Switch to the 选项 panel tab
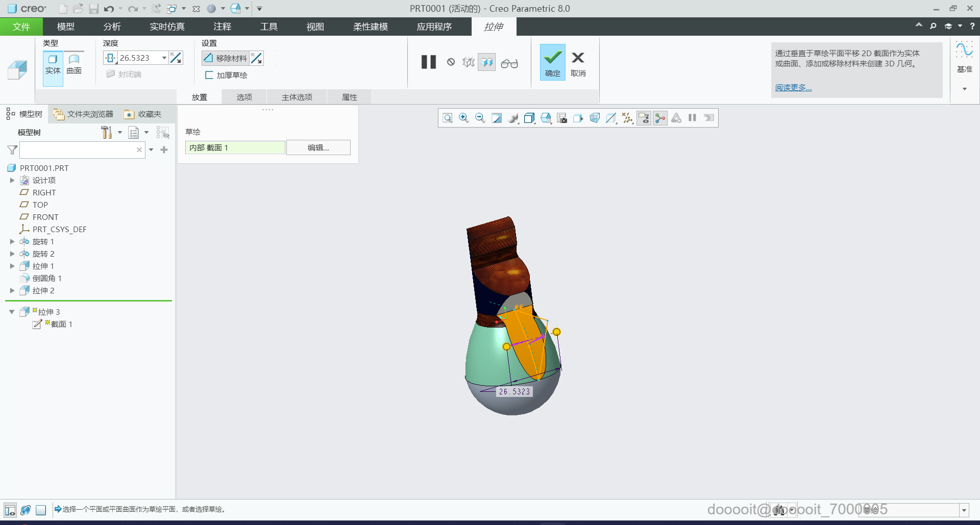The image size is (980, 525). tap(244, 97)
